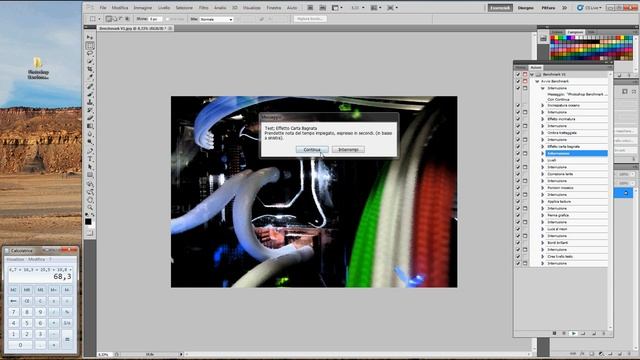Select the Hand tool
640x360 pixels.
[x=90, y=200]
